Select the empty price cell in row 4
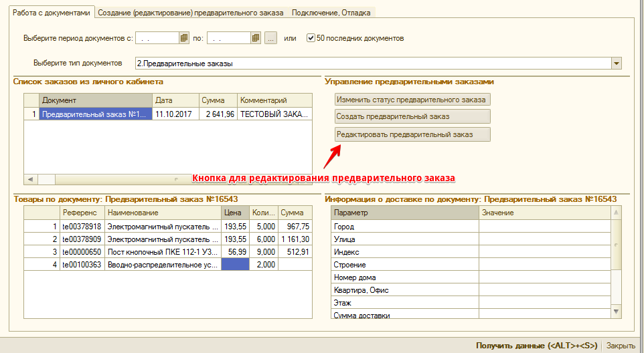 click(x=234, y=265)
